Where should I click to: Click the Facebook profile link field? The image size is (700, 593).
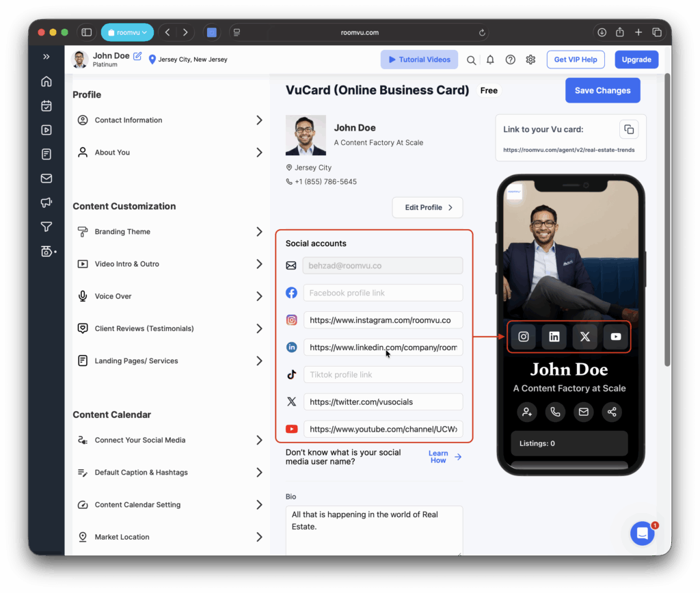point(383,293)
